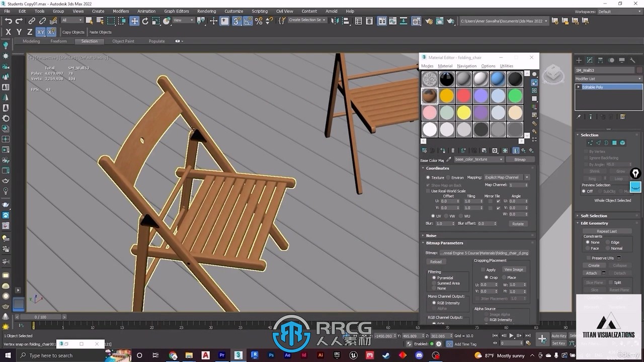644x362 pixels.
Task: Open the Utilities wrench tab
Action: (633, 60)
